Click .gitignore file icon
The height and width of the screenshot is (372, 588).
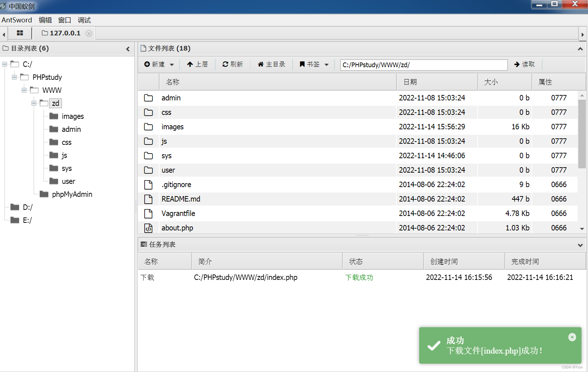point(148,185)
